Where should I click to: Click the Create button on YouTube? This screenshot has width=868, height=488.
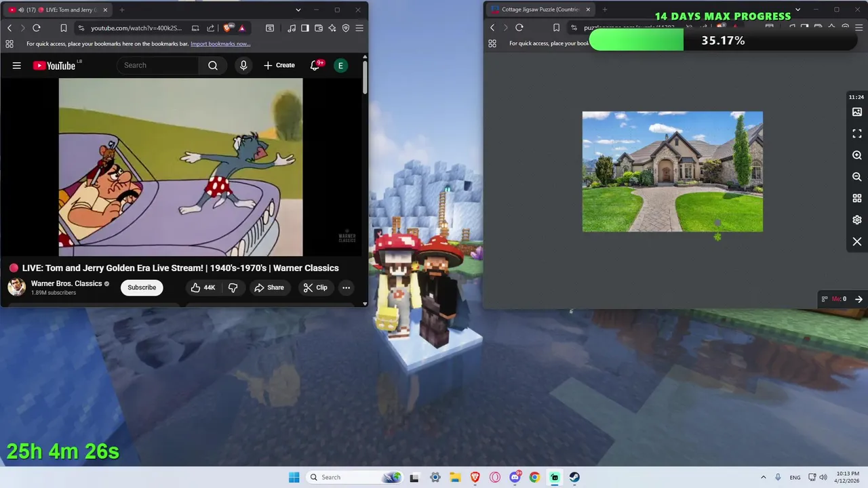(x=279, y=66)
